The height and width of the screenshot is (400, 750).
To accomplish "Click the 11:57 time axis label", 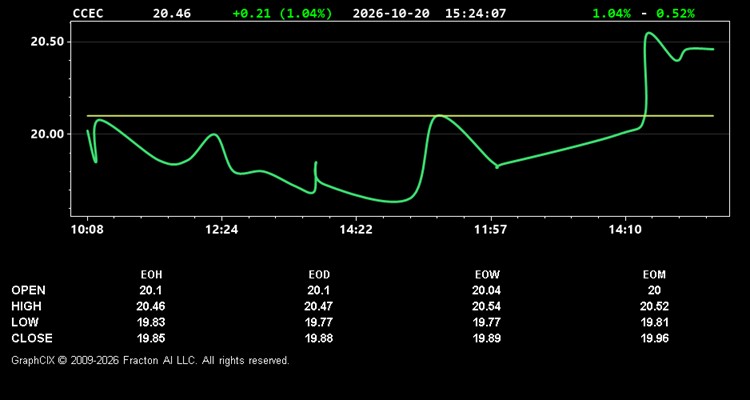I will (x=491, y=230).
